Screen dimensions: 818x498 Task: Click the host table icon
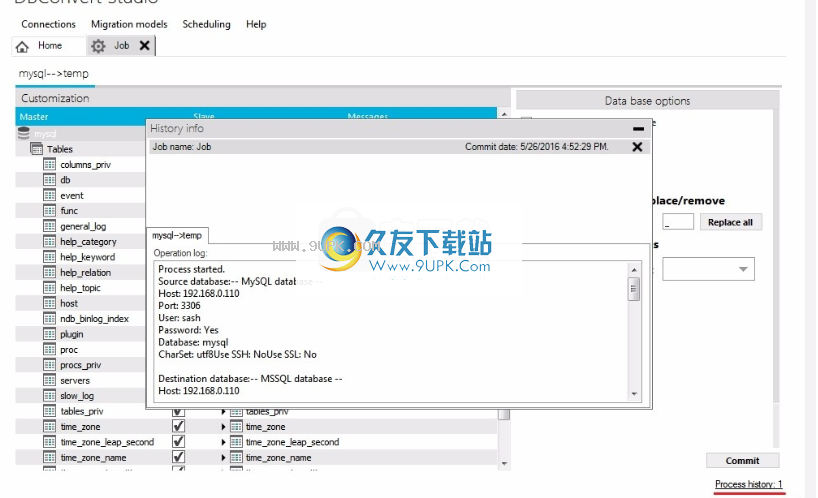click(x=50, y=303)
